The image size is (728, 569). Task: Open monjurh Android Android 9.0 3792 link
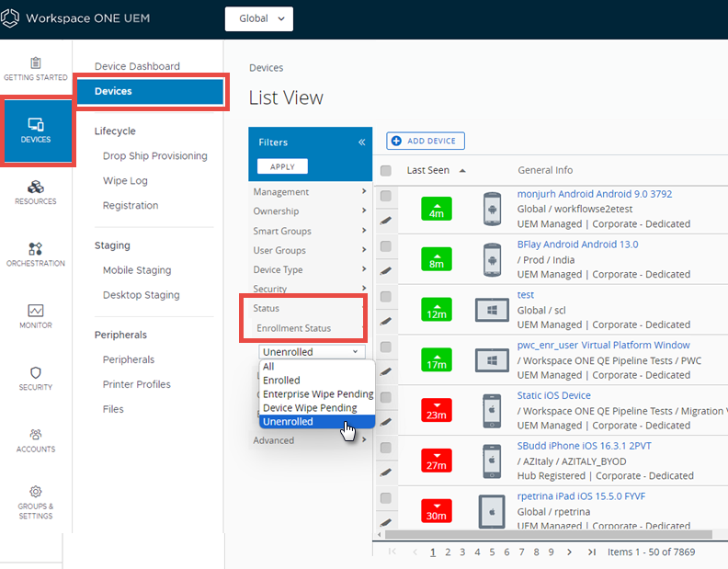595,194
